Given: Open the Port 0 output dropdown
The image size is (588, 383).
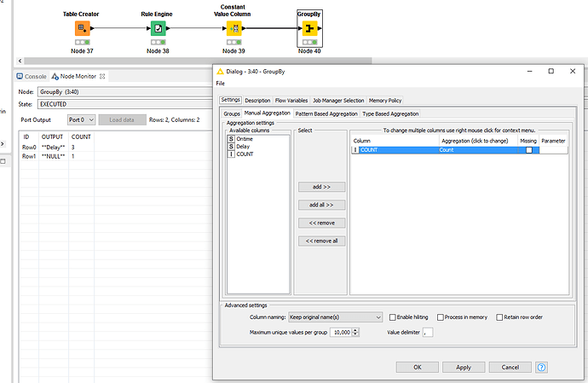Looking at the screenshot, I should 81,119.
